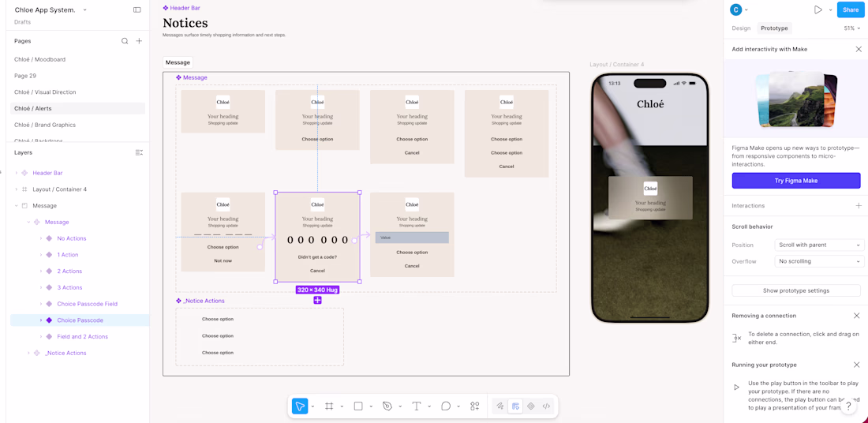Click the phone mockup preview on canvas
This screenshot has height=423, width=868.
pos(650,197)
